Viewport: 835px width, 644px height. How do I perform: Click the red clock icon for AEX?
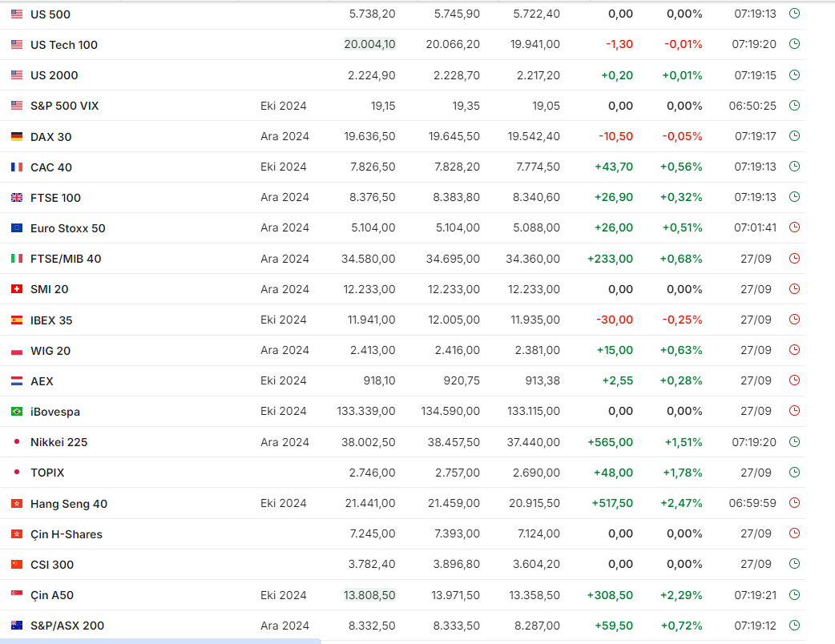pos(794,380)
